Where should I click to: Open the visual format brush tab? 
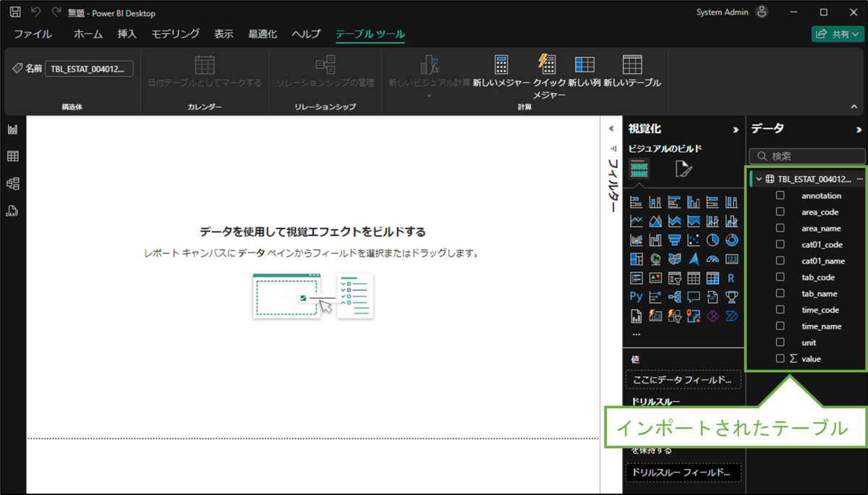[683, 169]
